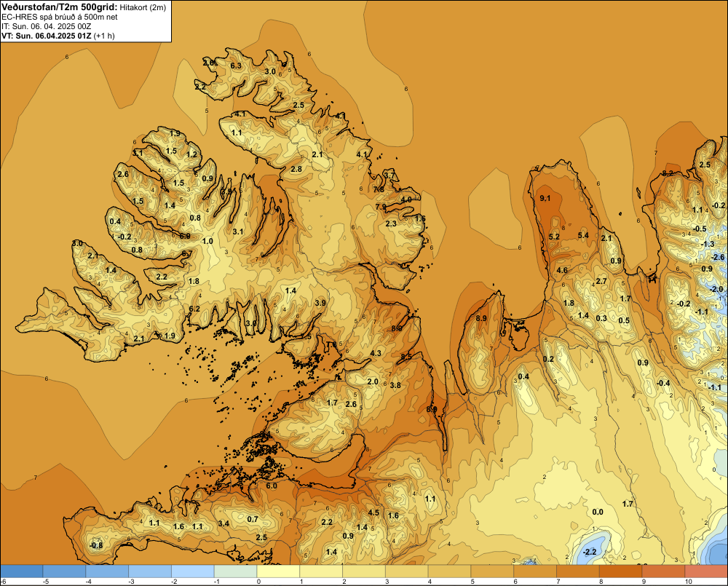
Task: Click the 6.2 temperature reading
Action: click(194, 309)
